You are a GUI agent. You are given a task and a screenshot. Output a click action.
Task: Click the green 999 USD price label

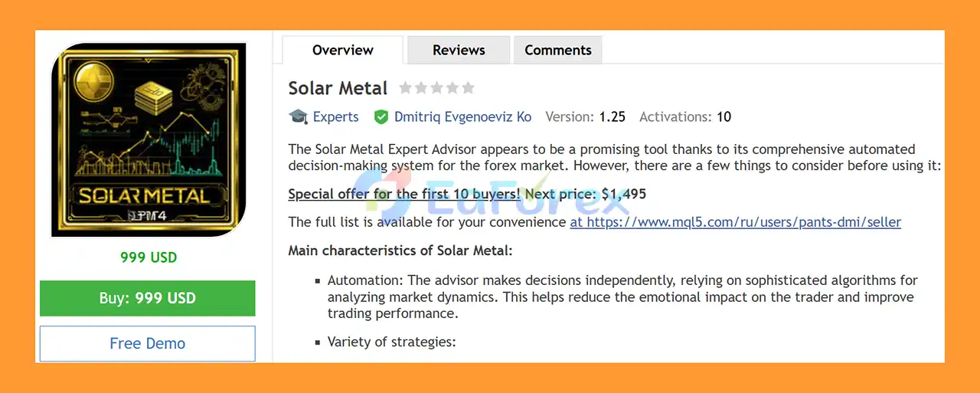pyautogui.click(x=149, y=257)
